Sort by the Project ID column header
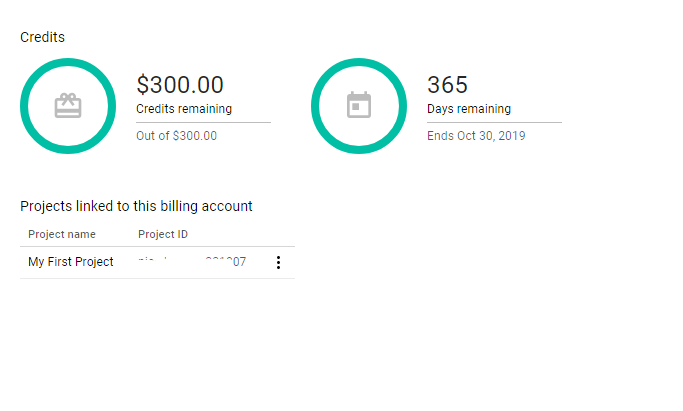The width and height of the screenshot is (683, 411). tap(163, 235)
